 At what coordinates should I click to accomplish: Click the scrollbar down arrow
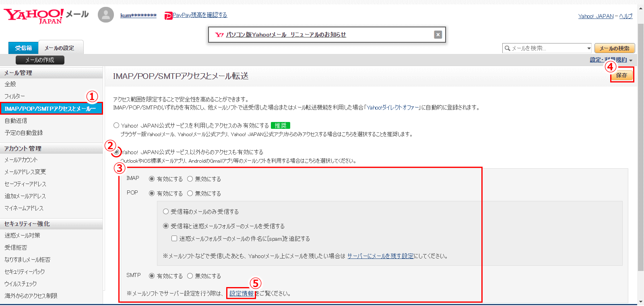(x=640, y=302)
